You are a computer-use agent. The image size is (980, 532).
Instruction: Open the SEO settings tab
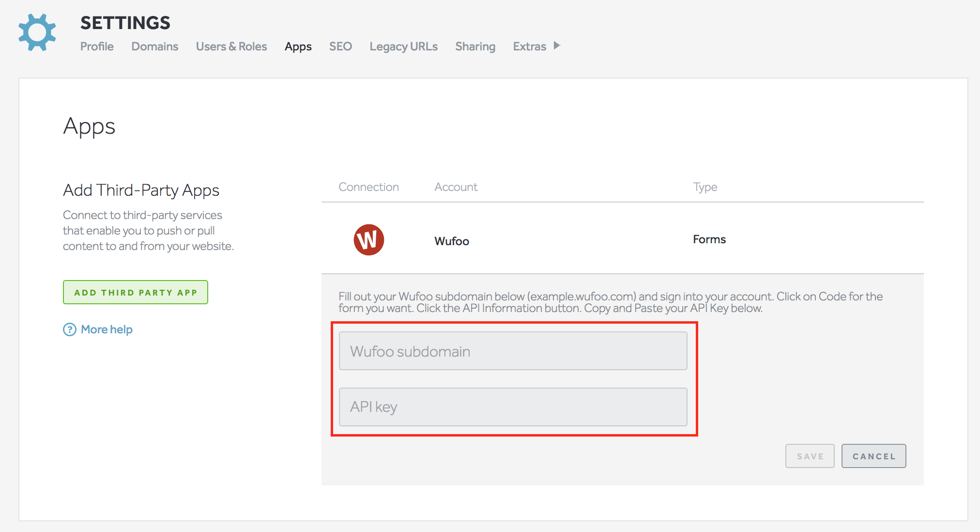(340, 47)
